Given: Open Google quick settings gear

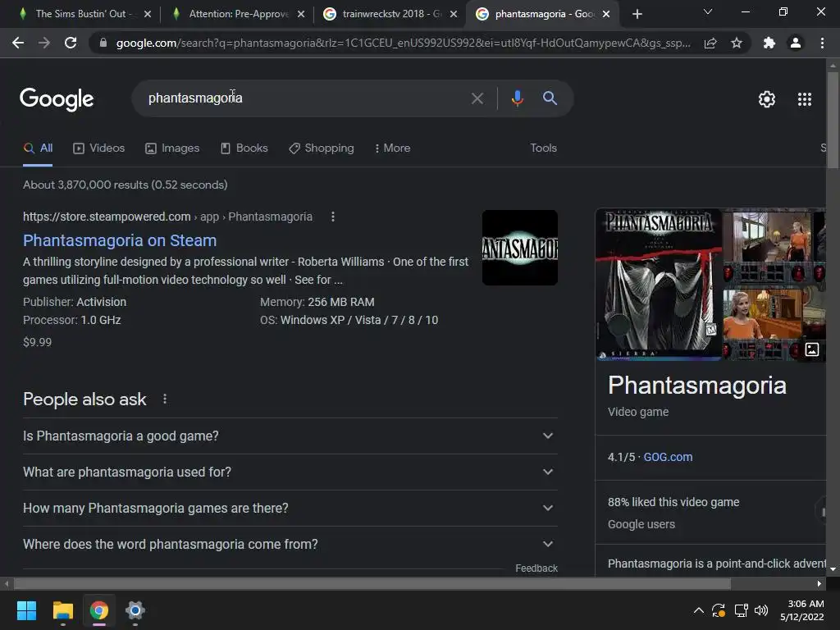Looking at the screenshot, I should (767, 99).
